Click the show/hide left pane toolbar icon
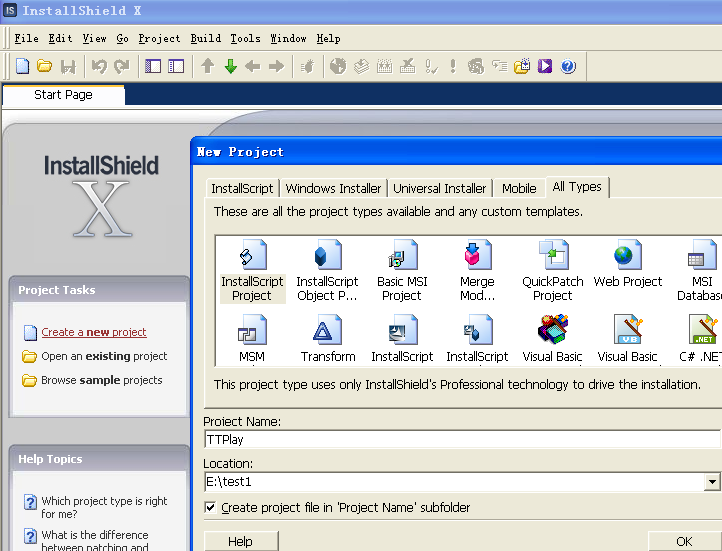 click(153, 66)
